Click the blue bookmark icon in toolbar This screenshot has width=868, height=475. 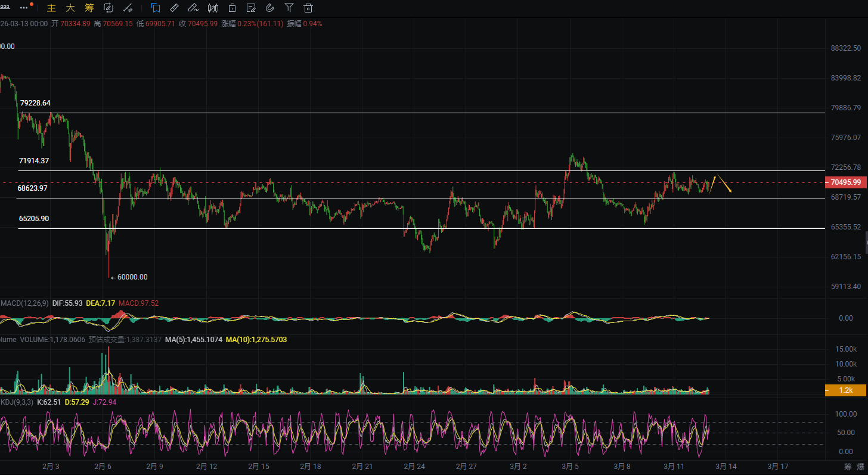click(156, 8)
